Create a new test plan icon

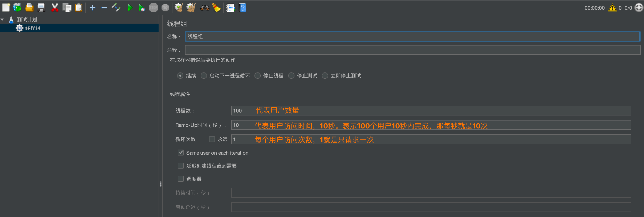pyautogui.click(x=6, y=8)
